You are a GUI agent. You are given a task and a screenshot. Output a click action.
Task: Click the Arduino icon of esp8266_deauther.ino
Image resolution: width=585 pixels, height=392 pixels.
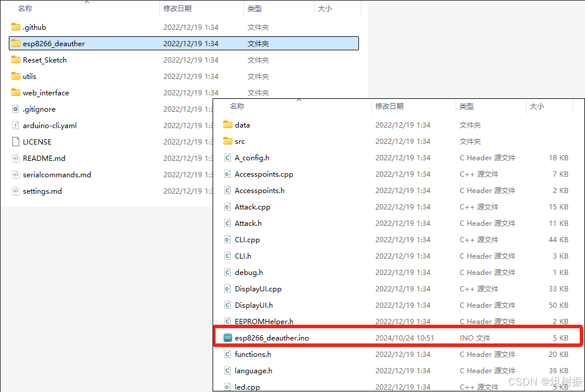[x=228, y=338]
